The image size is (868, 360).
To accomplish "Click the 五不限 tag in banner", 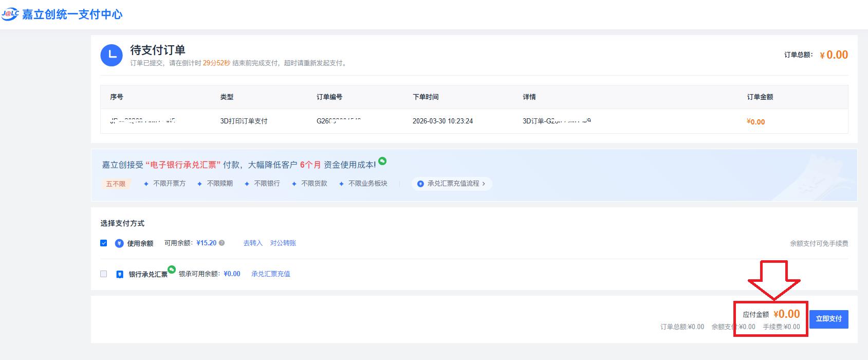I will click(x=116, y=184).
